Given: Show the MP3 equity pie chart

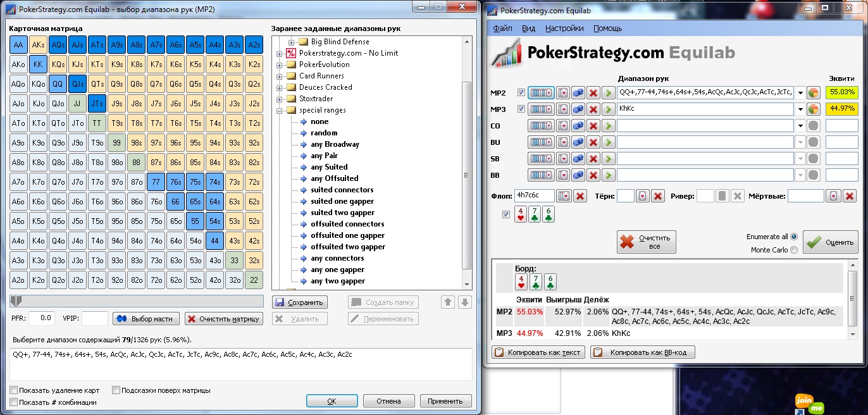Looking at the screenshot, I should pos(814,109).
